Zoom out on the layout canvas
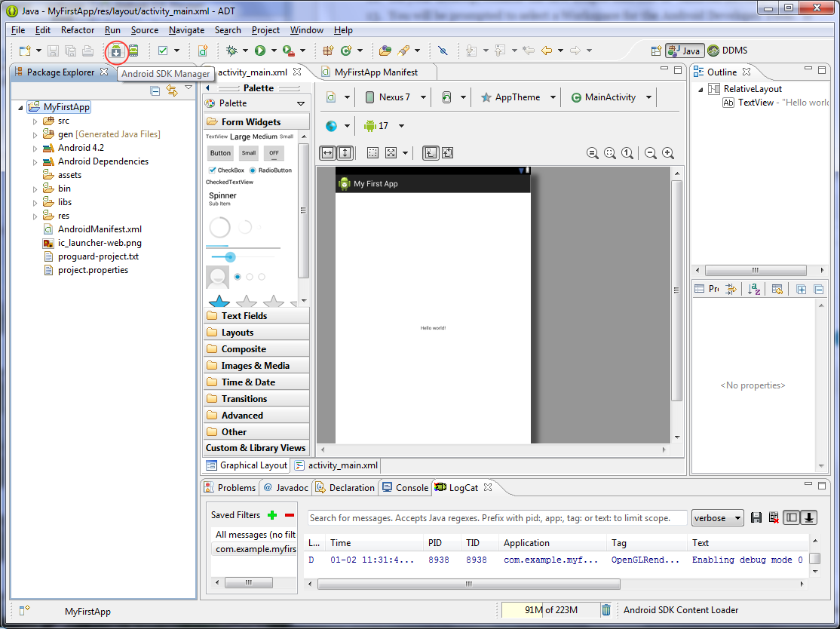This screenshot has height=629, width=840. point(650,153)
